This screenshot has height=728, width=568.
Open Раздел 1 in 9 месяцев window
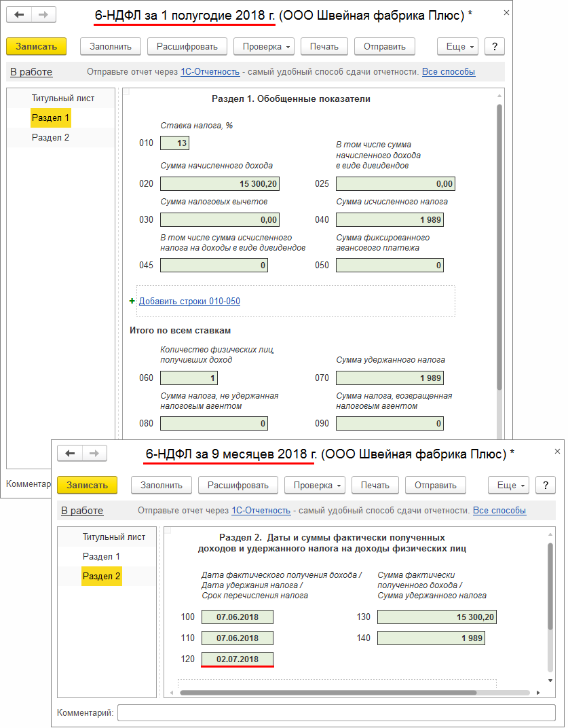click(101, 557)
